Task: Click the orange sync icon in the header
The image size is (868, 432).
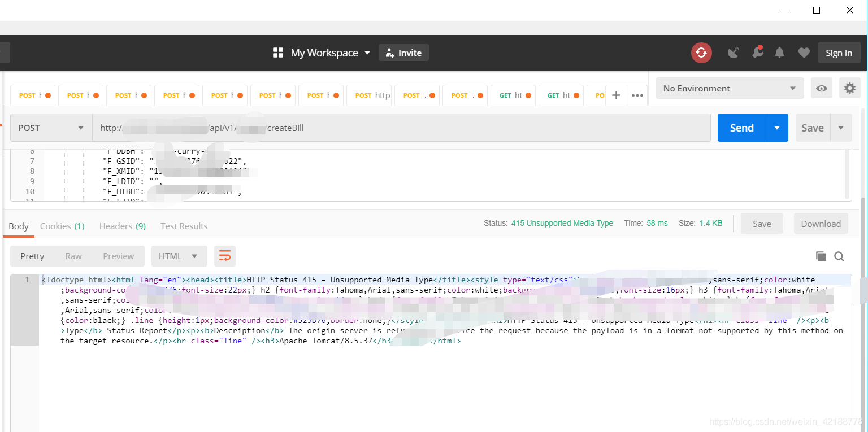Action: pyautogui.click(x=701, y=53)
